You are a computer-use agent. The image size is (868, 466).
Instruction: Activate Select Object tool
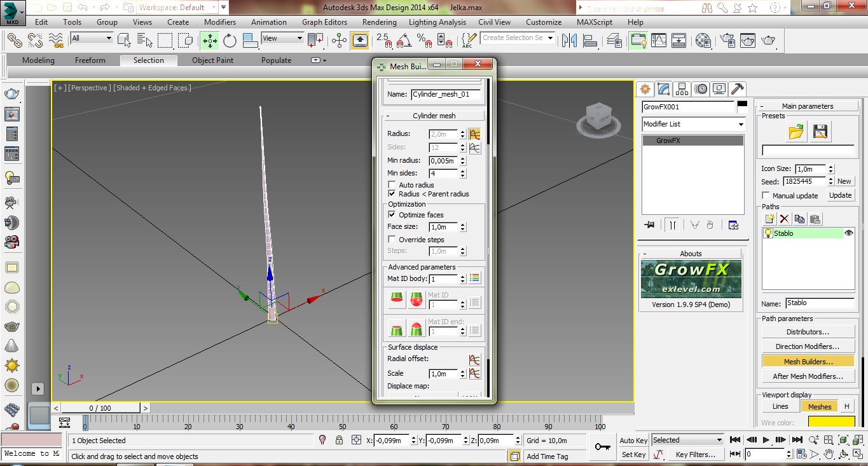click(125, 41)
